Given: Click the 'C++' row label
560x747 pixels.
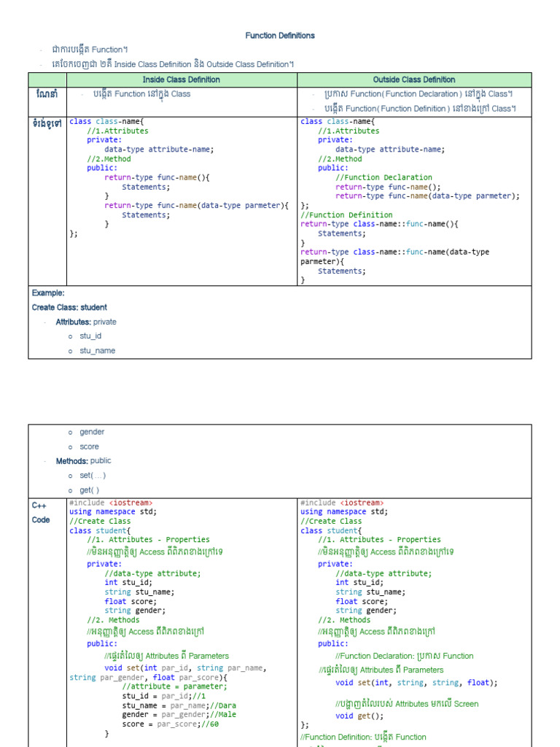Looking at the screenshot, I should click(x=39, y=506).
